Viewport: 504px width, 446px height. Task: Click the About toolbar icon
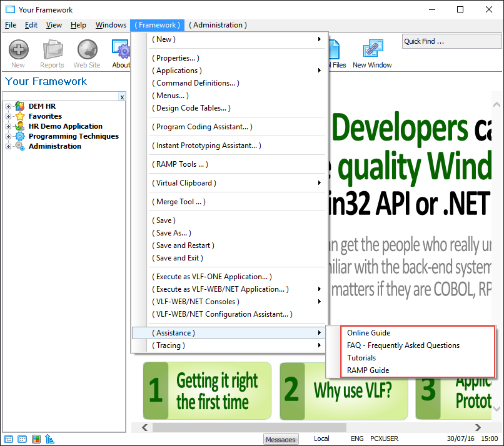click(121, 49)
